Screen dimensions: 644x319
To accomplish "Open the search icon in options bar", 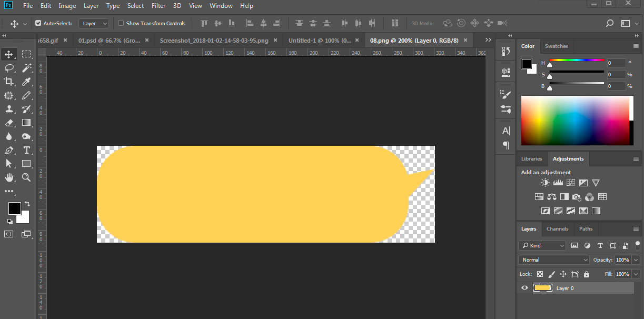I will click(610, 23).
